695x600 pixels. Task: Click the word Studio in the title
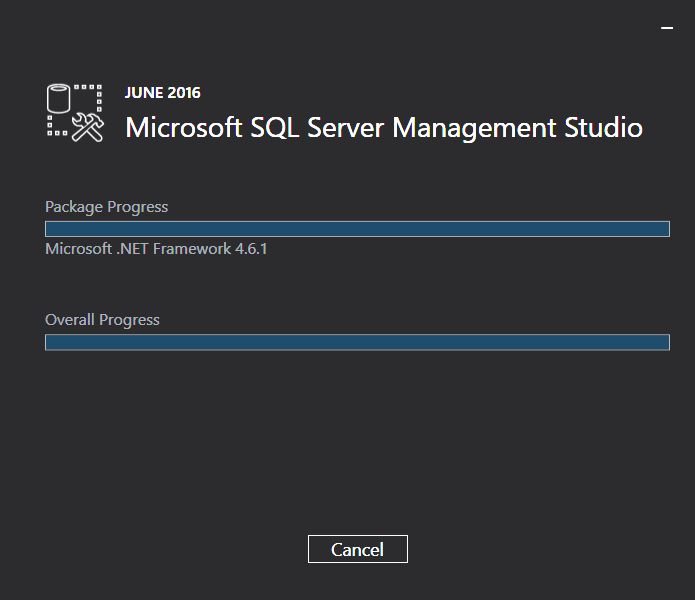pyautogui.click(x=603, y=128)
